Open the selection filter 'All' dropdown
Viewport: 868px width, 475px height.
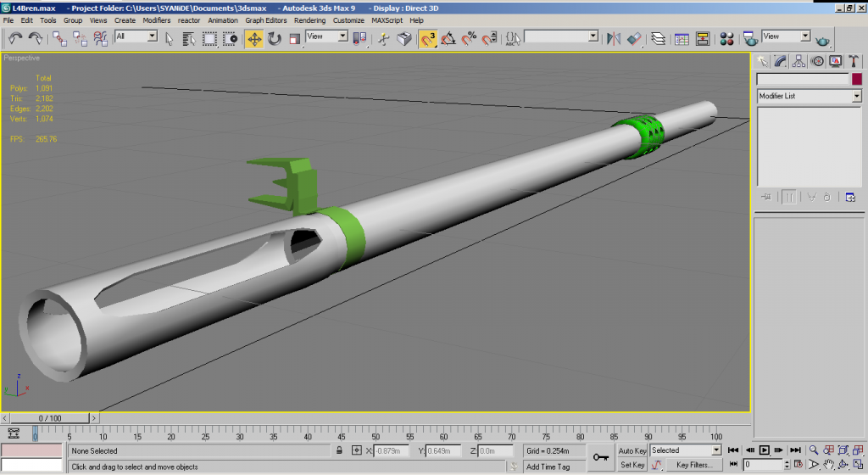(153, 36)
